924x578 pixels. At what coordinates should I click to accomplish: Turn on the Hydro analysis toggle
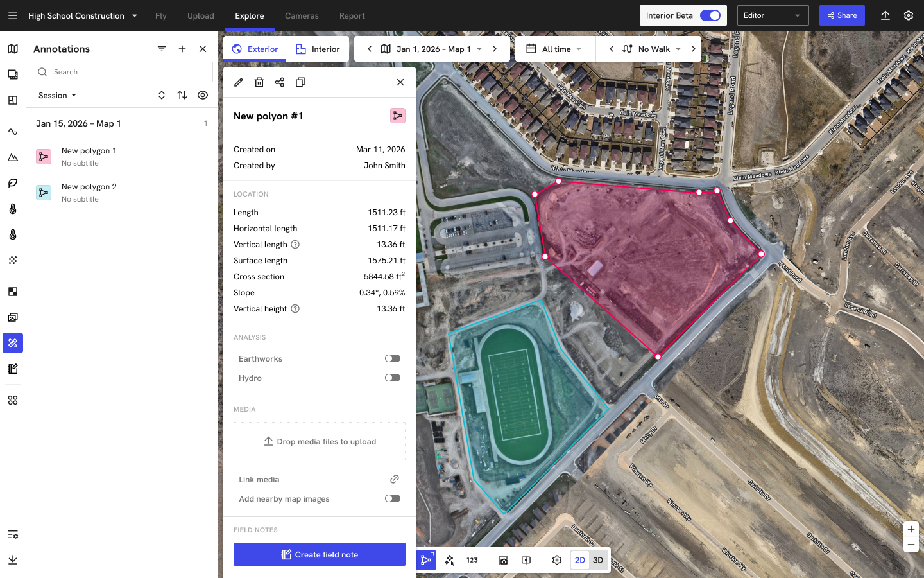coord(392,378)
